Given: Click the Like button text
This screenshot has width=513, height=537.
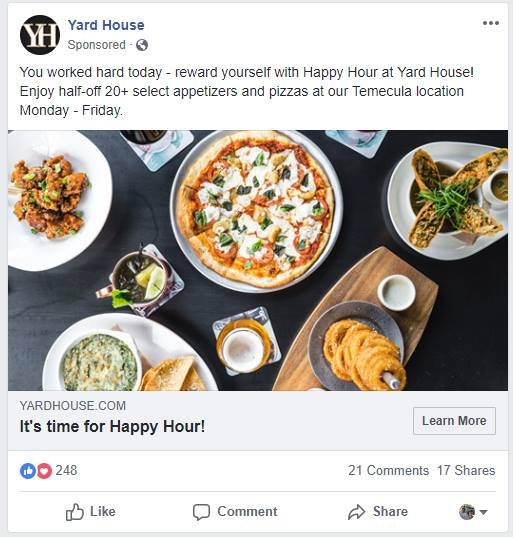Looking at the screenshot, I should [x=103, y=511].
